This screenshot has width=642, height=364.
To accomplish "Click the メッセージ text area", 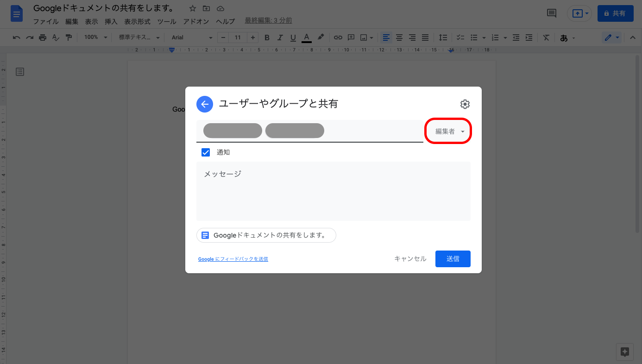I will pyautogui.click(x=334, y=191).
